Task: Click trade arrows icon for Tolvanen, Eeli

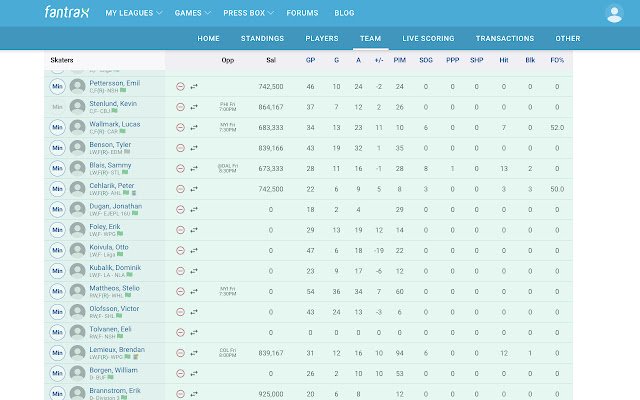Action: pos(194,332)
